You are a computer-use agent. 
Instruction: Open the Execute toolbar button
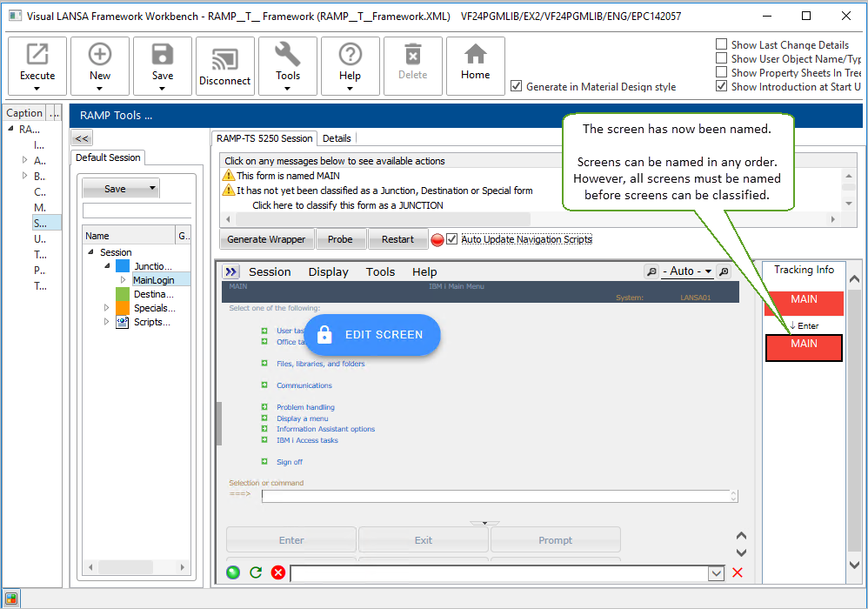37,66
